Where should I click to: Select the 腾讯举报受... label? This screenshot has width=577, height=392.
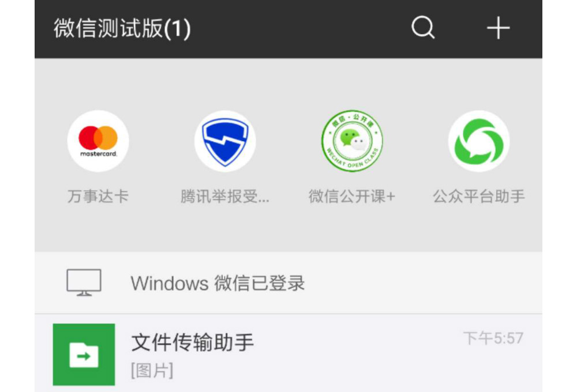(225, 197)
